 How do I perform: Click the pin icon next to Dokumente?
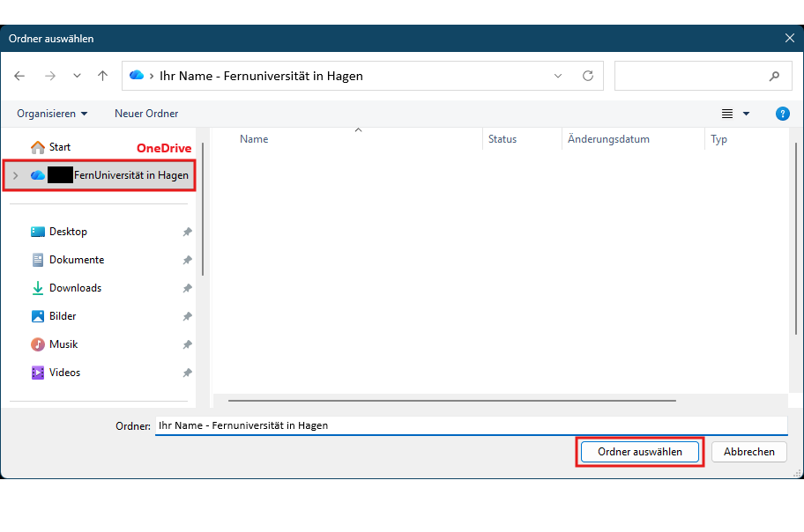tap(187, 261)
